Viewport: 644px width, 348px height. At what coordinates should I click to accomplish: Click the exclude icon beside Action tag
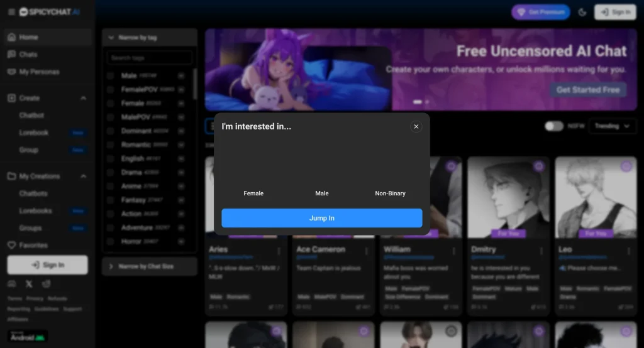pos(181,214)
